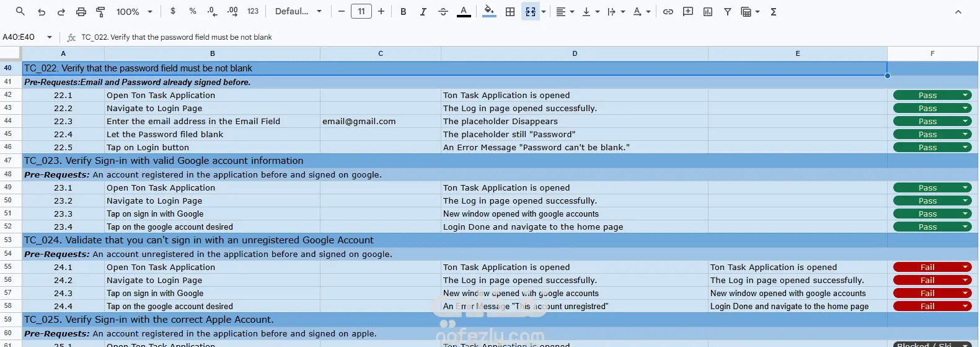Collapse the toolbar with the chevron up
980x347 pixels.
(958, 11)
